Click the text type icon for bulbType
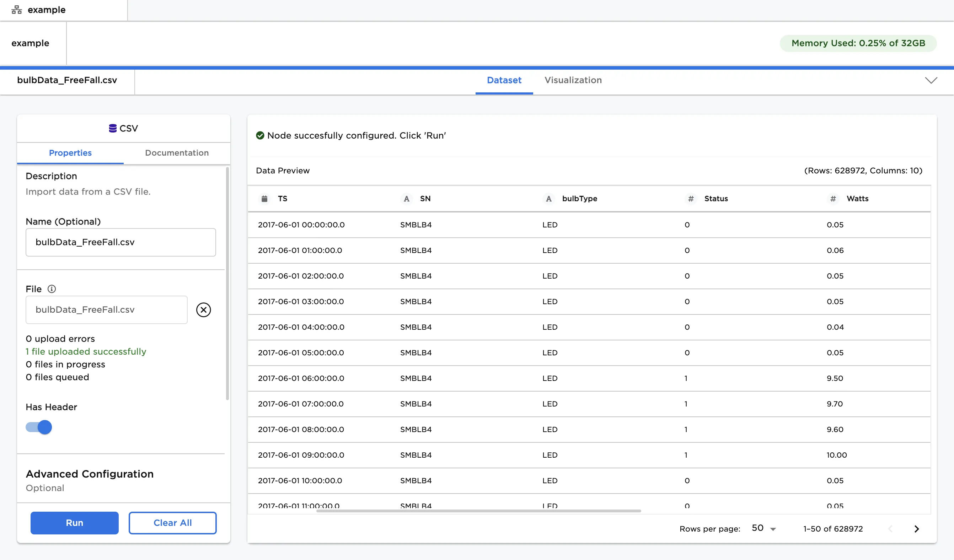Viewport: 954px width, 560px height. pyautogui.click(x=548, y=199)
